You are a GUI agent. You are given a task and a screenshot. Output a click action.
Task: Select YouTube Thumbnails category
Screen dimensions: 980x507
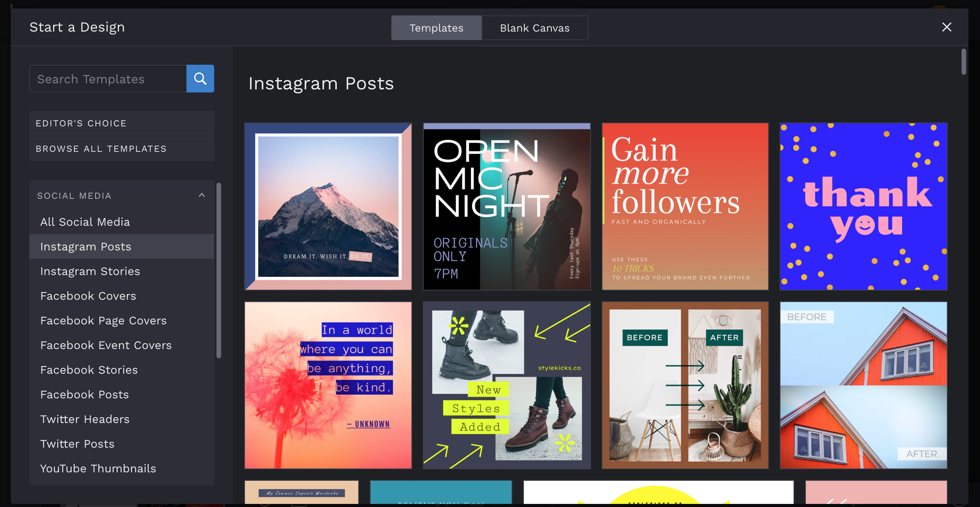(x=122, y=468)
